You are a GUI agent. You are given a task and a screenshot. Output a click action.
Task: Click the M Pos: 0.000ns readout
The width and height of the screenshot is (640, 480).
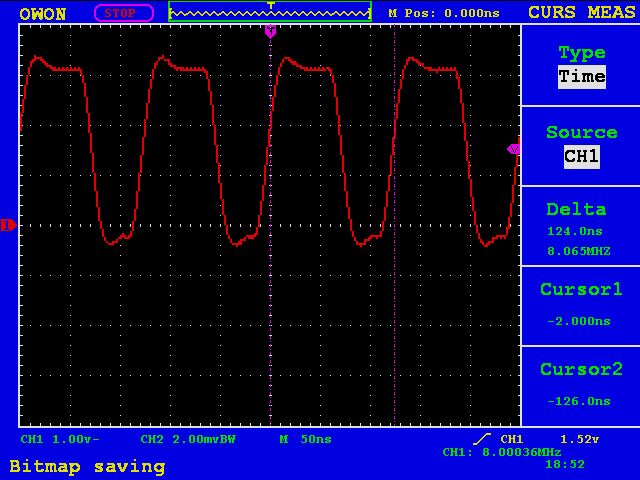(444, 13)
